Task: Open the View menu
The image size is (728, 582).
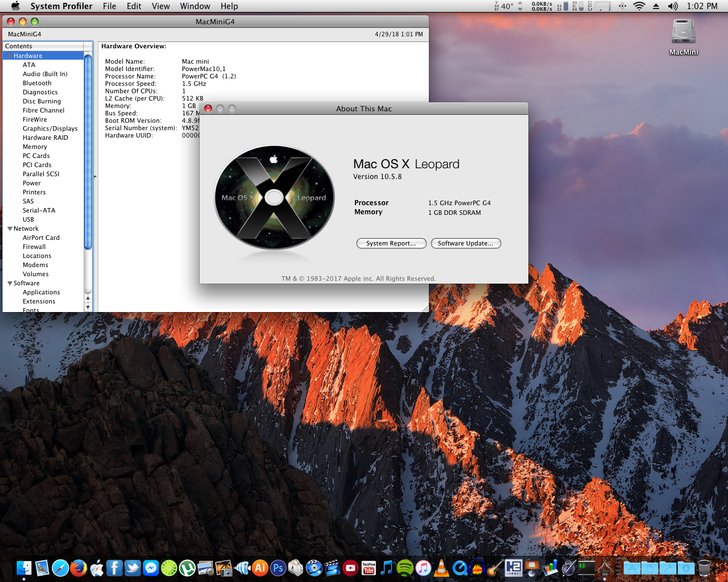Action: pos(160,6)
